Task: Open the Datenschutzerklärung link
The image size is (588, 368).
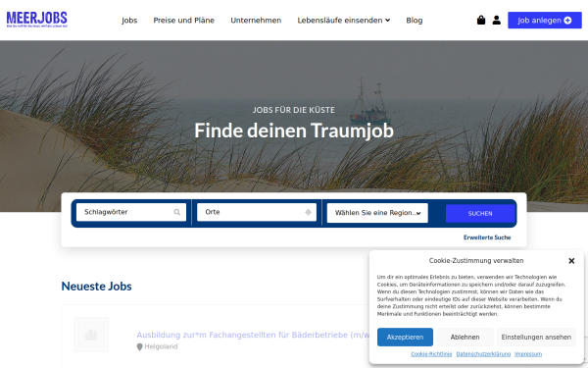Action: [x=483, y=354]
